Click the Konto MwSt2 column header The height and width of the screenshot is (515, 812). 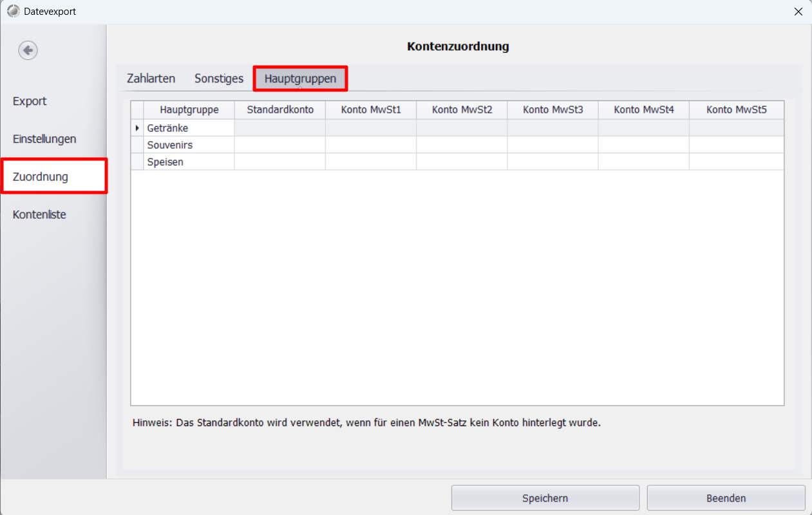click(462, 110)
